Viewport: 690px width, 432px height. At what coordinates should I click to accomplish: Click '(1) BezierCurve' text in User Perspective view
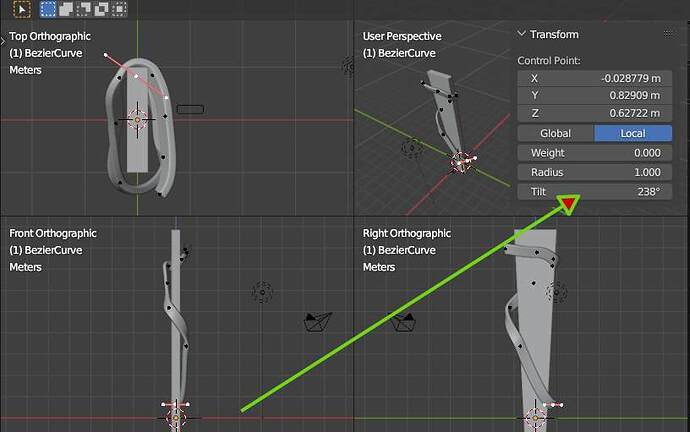399,53
